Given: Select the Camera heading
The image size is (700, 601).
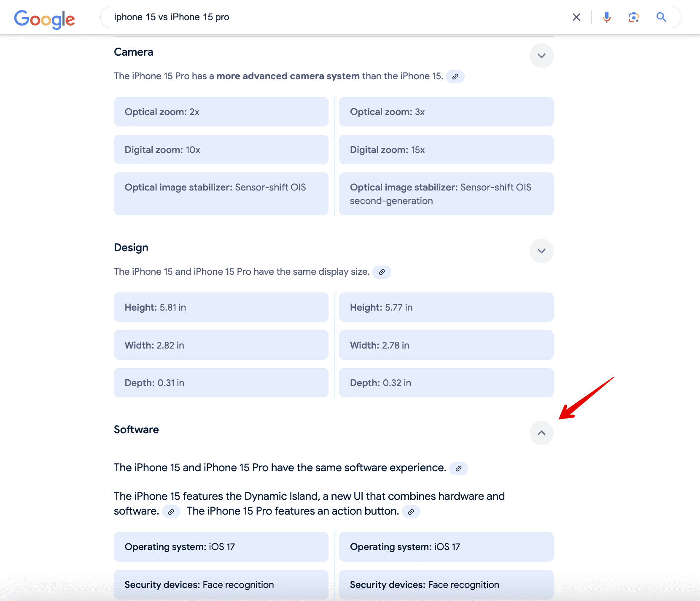Looking at the screenshot, I should click(x=134, y=52).
